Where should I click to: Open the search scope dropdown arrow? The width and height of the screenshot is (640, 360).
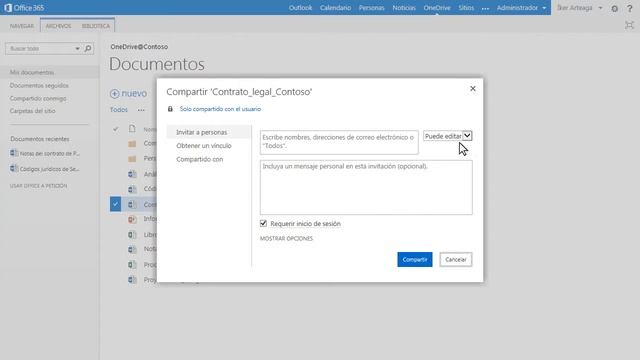point(77,49)
